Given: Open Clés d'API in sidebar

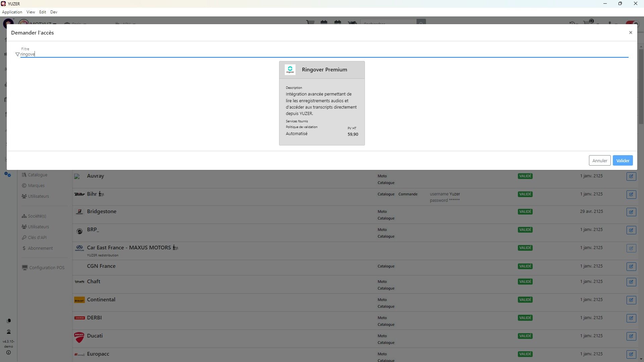Looking at the screenshot, I should tap(37, 238).
